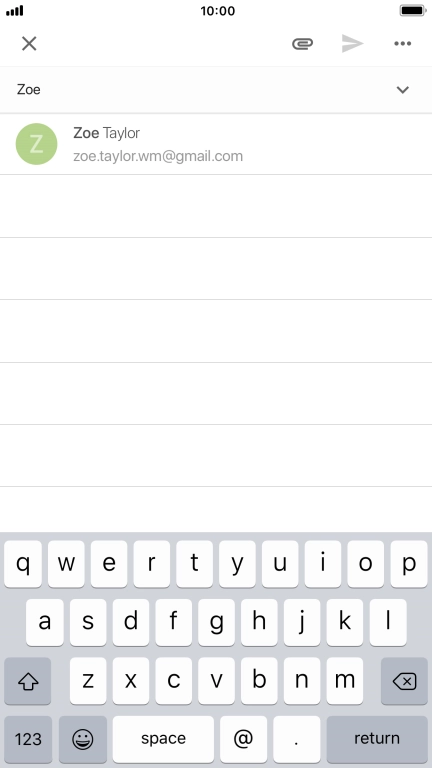Tap the @ symbol key
The image size is (432, 768).
pos(243,739)
